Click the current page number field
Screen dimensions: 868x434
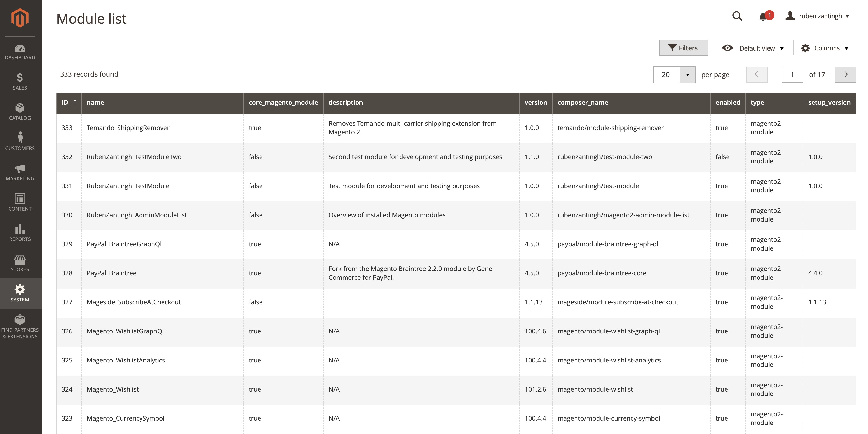tap(792, 74)
